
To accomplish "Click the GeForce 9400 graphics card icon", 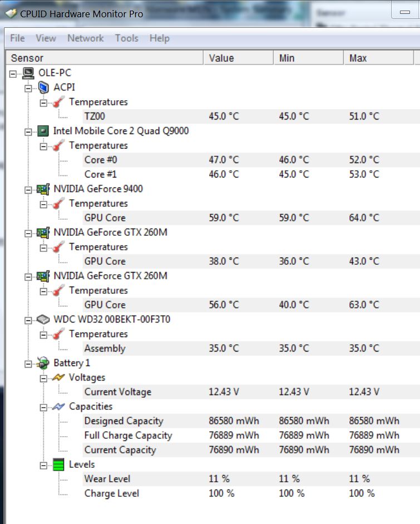I will [x=43, y=189].
